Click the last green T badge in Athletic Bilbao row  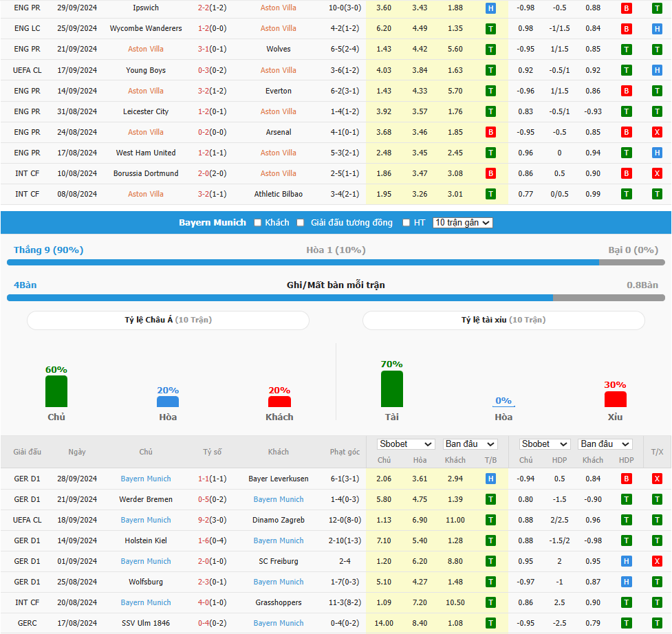657,194
